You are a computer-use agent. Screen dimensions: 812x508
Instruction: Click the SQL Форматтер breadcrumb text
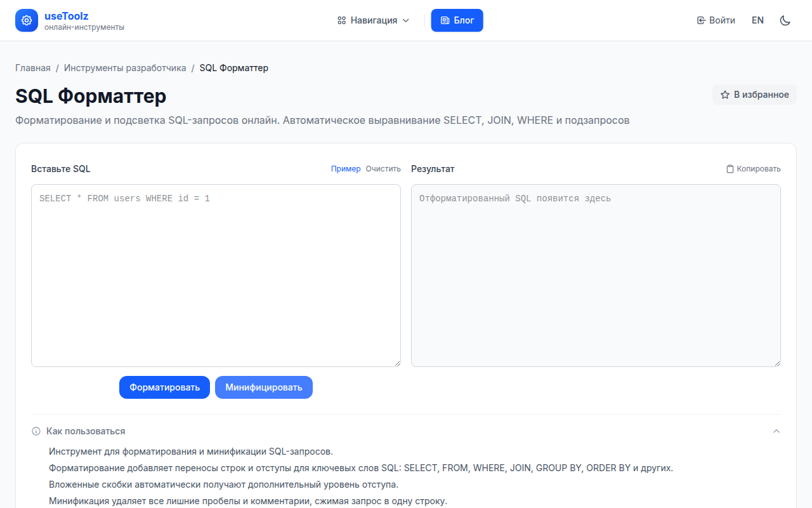pos(234,68)
